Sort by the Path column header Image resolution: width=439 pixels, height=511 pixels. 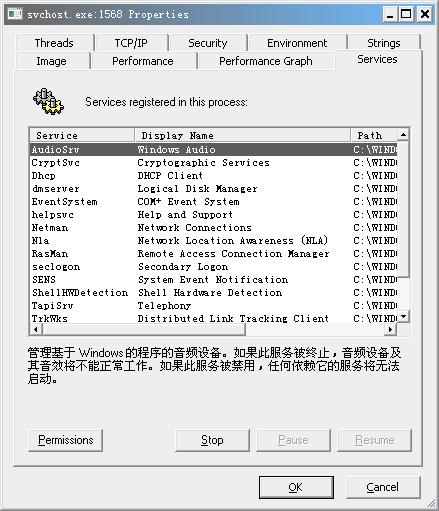[374, 135]
